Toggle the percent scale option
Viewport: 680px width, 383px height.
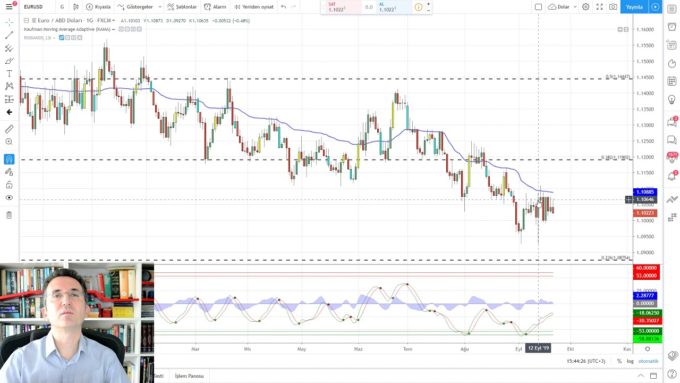(619, 361)
